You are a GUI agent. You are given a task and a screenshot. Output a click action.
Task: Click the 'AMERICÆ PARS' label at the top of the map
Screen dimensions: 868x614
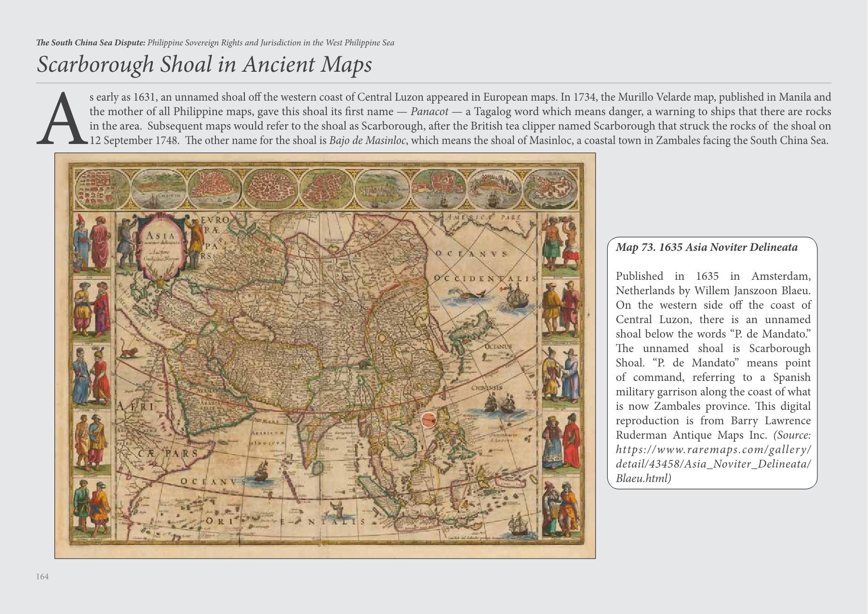pos(482,218)
